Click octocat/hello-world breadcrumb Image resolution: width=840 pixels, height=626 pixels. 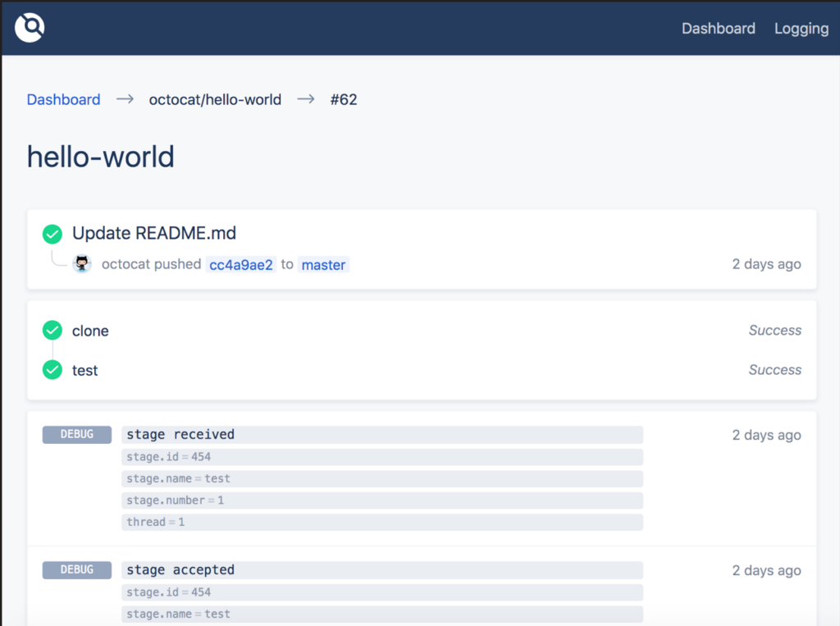(215, 100)
